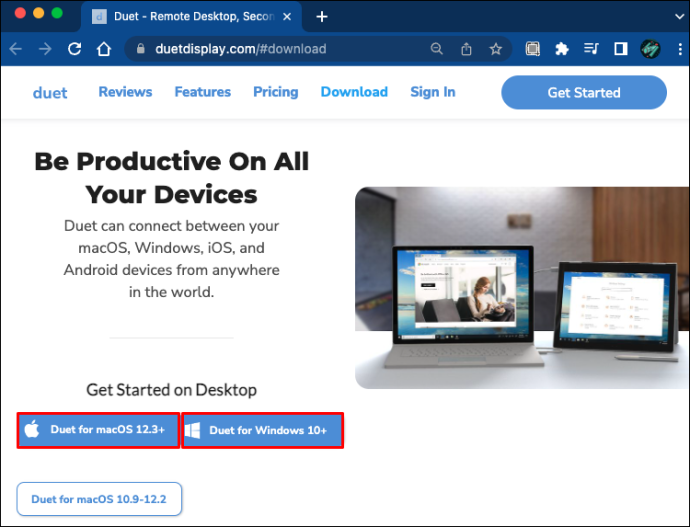The image size is (690, 527).
Task: Open a new tab with the plus button
Action: click(322, 17)
